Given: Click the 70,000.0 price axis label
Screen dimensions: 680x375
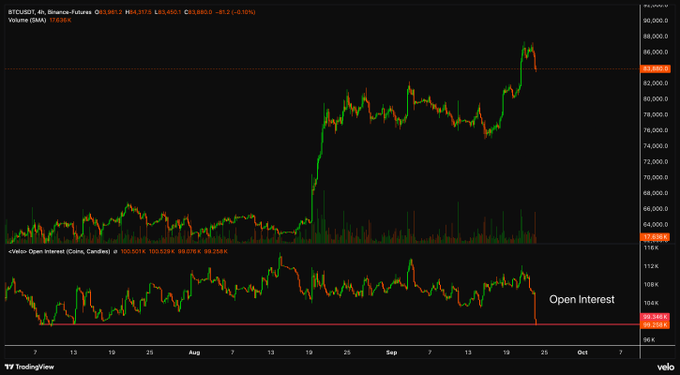Looking at the screenshot, I should tap(655, 177).
